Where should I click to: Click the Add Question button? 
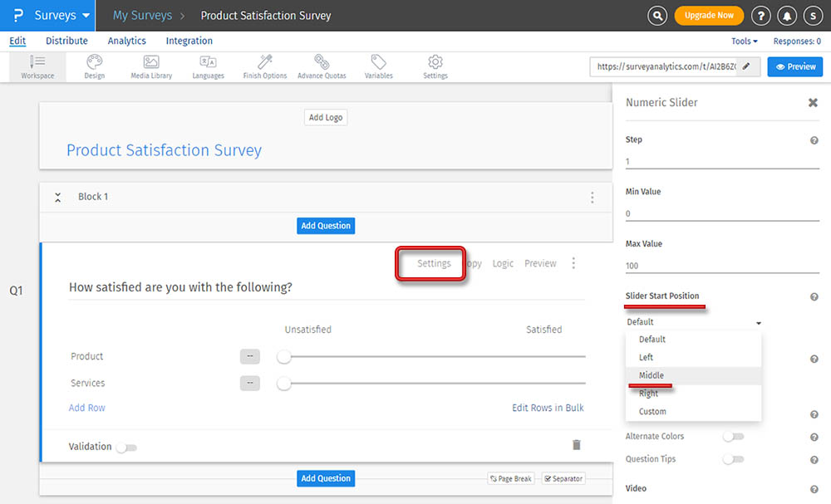pos(326,225)
